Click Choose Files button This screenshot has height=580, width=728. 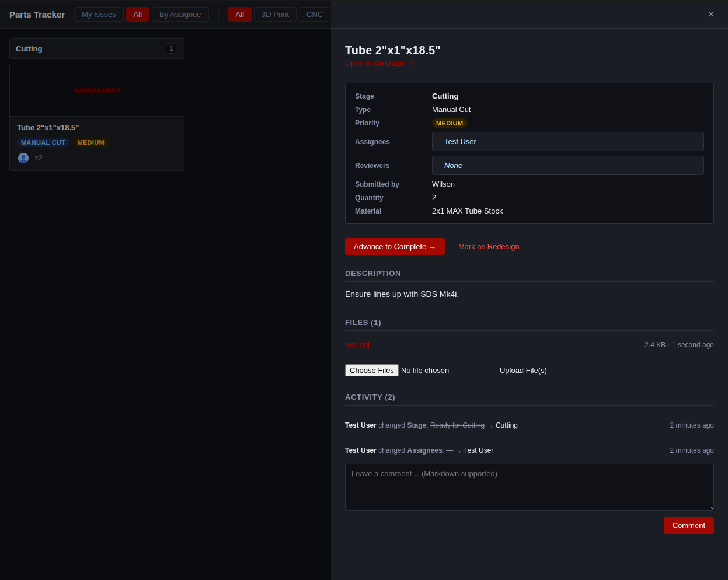point(371,370)
